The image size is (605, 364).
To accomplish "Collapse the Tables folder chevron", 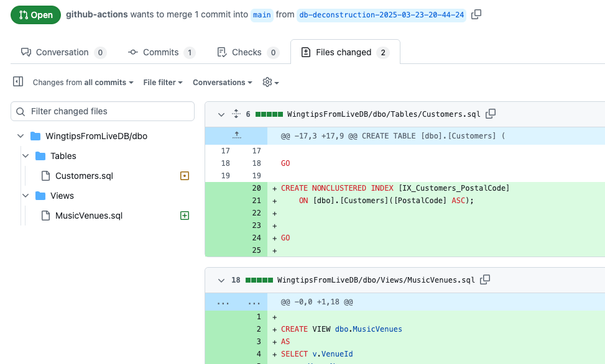I will (x=25, y=156).
